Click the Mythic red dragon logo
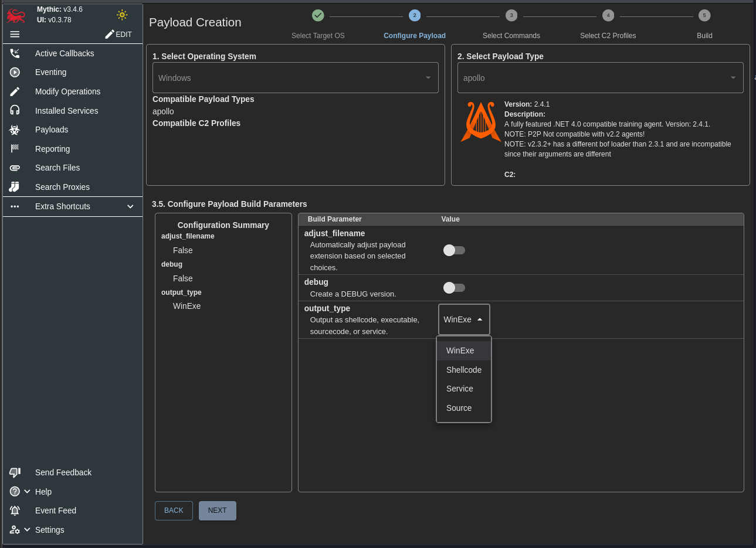The height and width of the screenshot is (548, 756). pyautogui.click(x=16, y=15)
